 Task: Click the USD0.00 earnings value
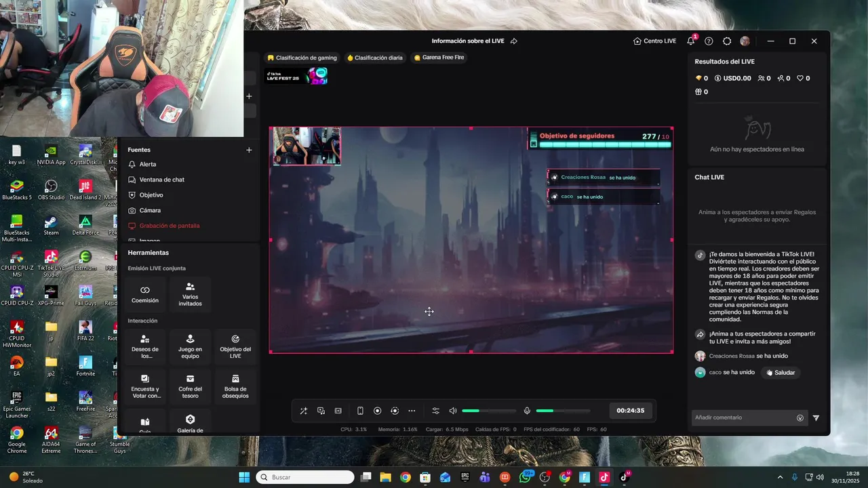[732, 79]
